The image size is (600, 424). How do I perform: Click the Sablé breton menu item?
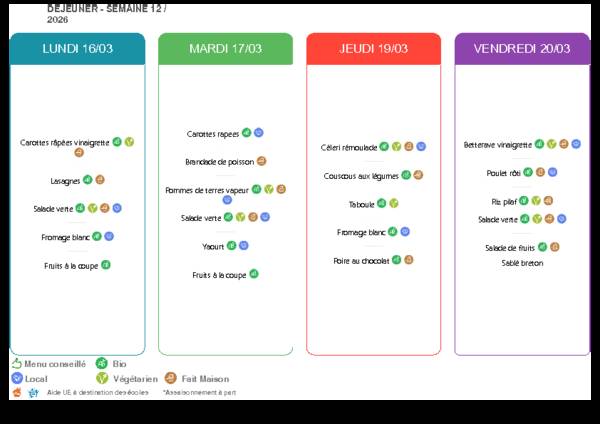[x=522, y=263]
